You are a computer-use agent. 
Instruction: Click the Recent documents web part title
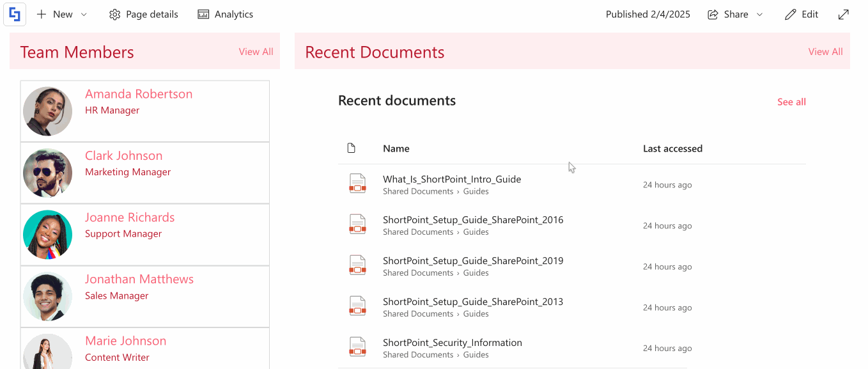pyautogui.click(x=397, y=100)
